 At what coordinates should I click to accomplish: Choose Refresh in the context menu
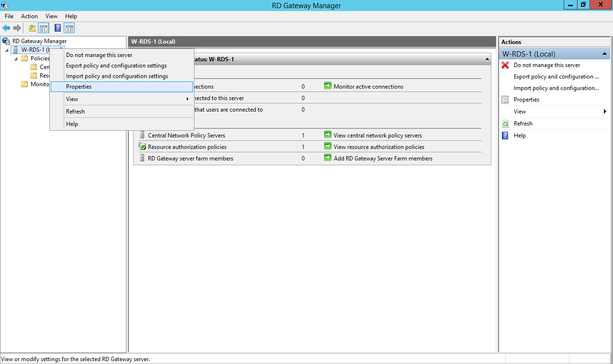click(122, 112)
